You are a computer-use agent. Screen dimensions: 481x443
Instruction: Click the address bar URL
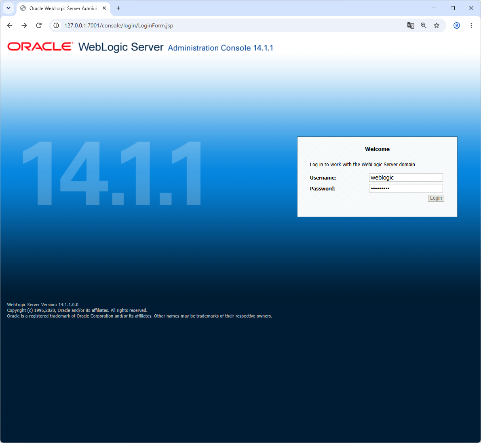(119, 25)
